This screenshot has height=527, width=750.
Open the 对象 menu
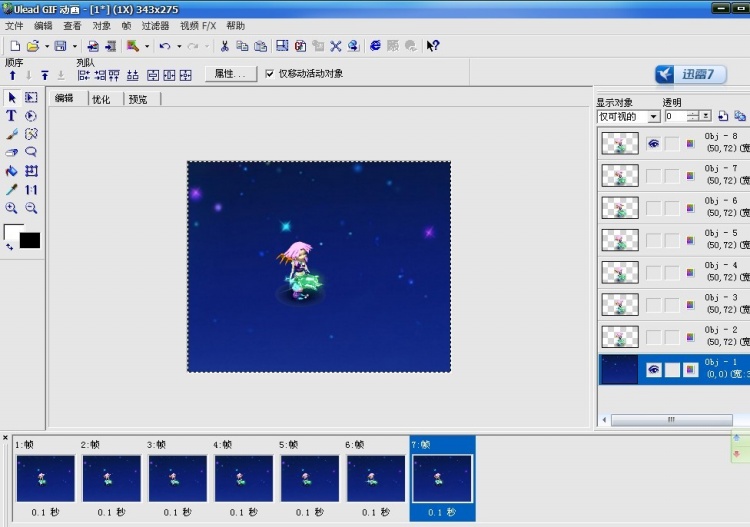pyautogui.click(x=101, y=26)
